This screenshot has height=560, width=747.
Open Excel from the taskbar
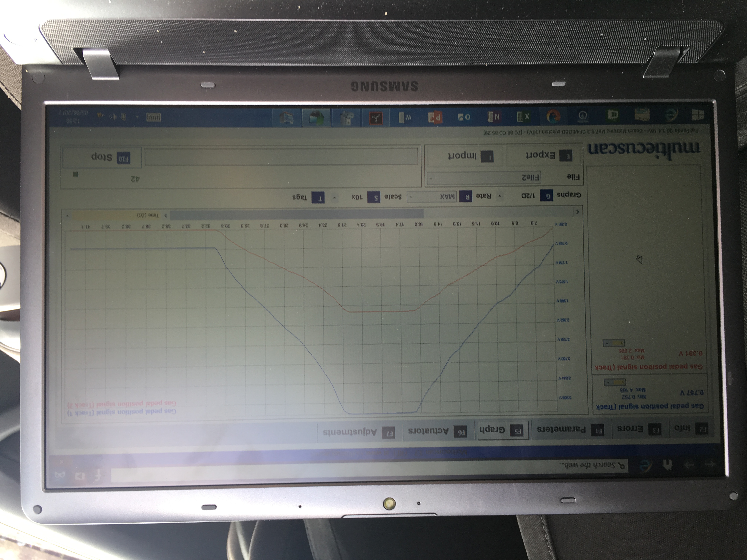click(x=524, y=117)
